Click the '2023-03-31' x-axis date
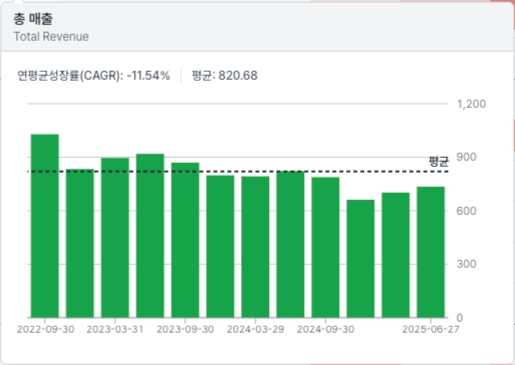 115,329
